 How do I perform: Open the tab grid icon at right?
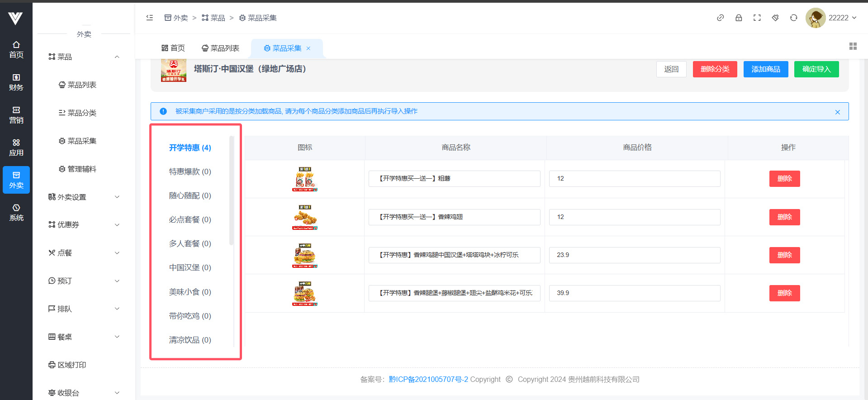click(x=853, y=46)
